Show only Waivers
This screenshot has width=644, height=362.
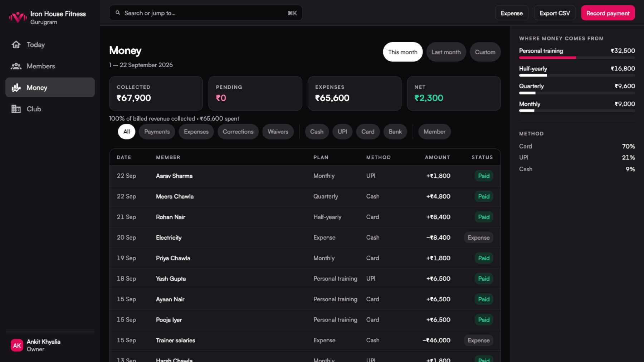point(278,132)
